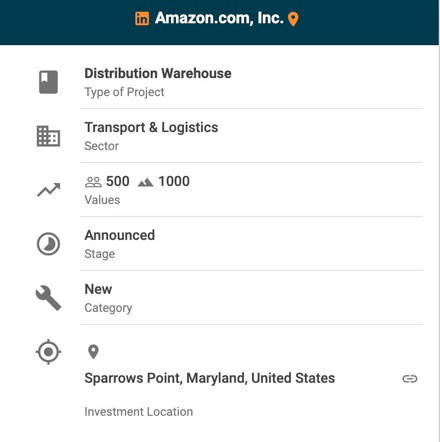Click the Amazon.com, Inc. header title
This screenshot has width=440, height=442.
pyautogui.click(x=219, y=18)
